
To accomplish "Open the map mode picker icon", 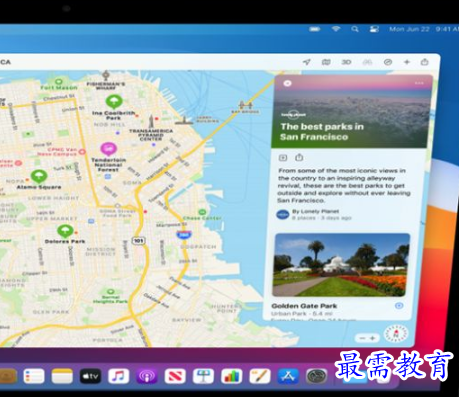I will click(326, 62).
